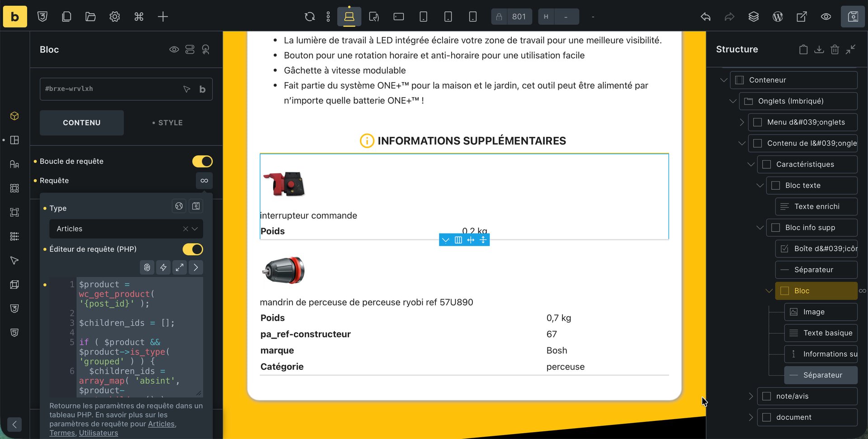Expand the note/avis tree item
The width and height of the screenshot is (868, 439).
pos(751,396)
